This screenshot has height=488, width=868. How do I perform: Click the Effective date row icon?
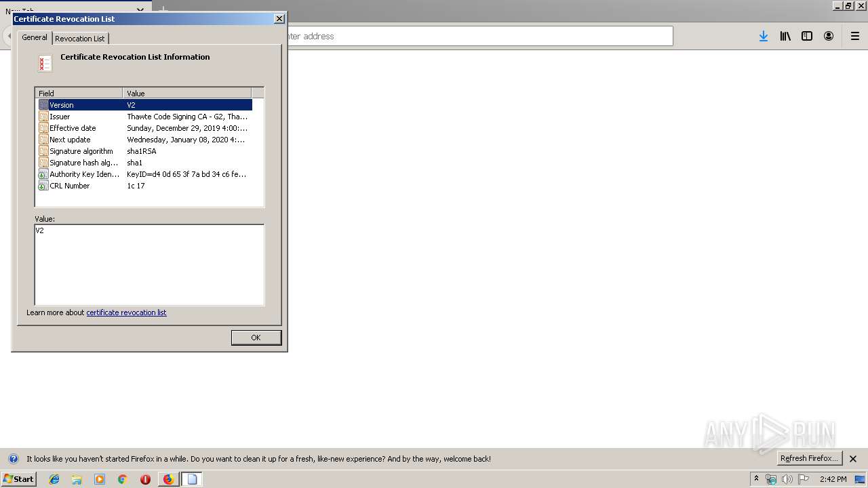point(43,128)
